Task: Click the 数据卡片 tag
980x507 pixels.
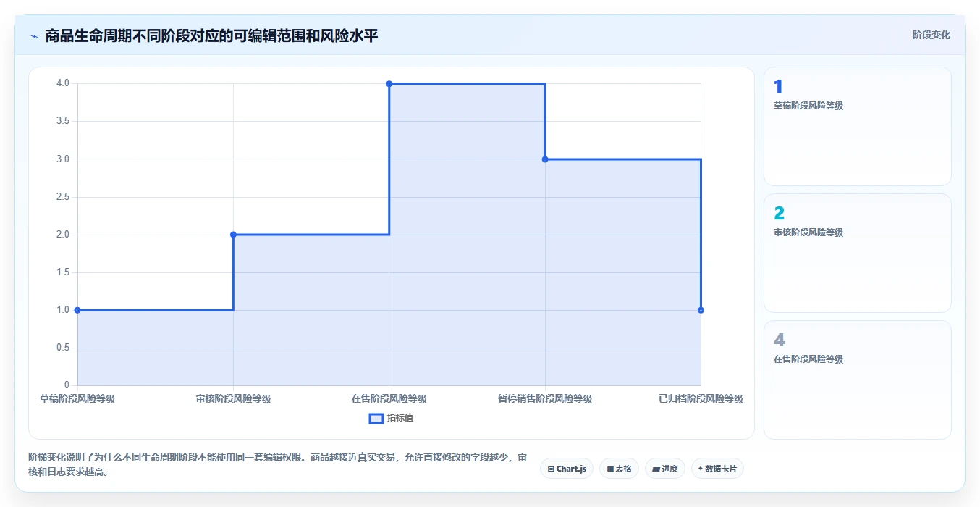Action: (717, 469)
